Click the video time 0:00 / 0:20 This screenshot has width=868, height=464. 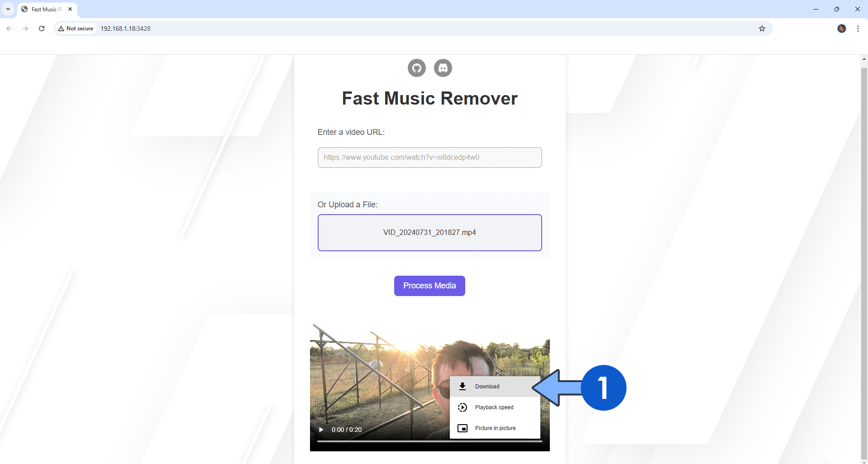coord(347,430)
